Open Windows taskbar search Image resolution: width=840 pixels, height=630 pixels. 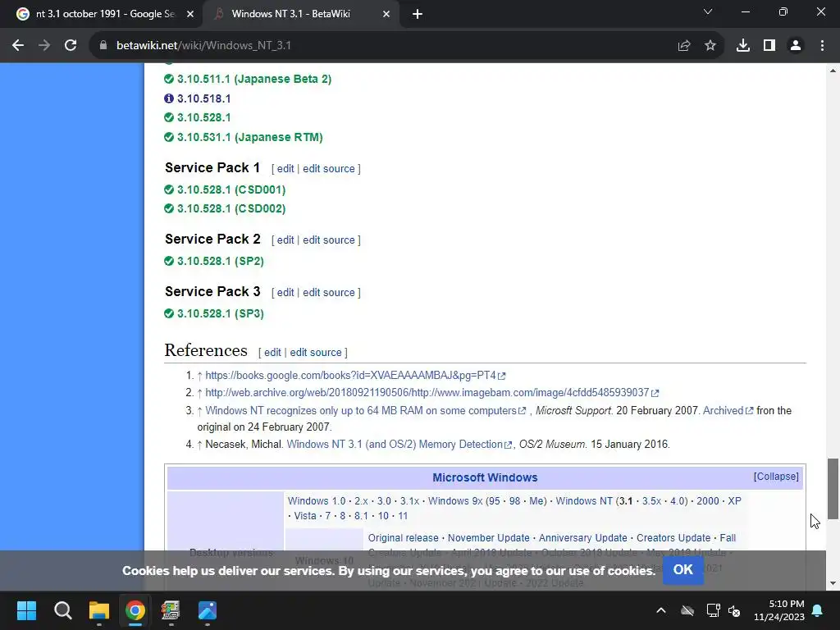point(62,610)
